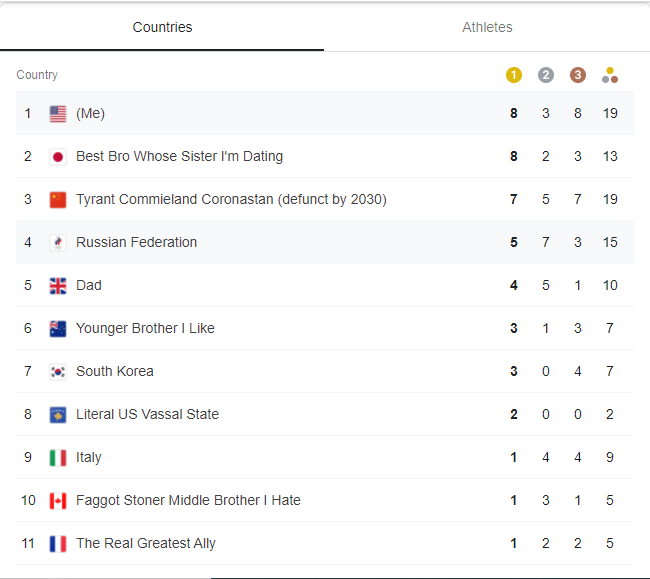The image size is (650, 579).
Task: Open the Russian Federation row link
Action: pos(136,242)
